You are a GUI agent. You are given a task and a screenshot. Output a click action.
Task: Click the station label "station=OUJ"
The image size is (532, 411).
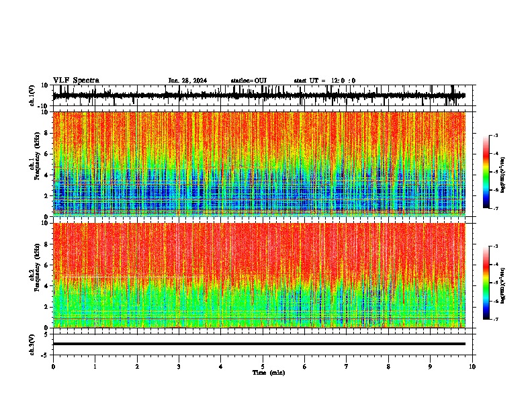click(x=249, y=81)
